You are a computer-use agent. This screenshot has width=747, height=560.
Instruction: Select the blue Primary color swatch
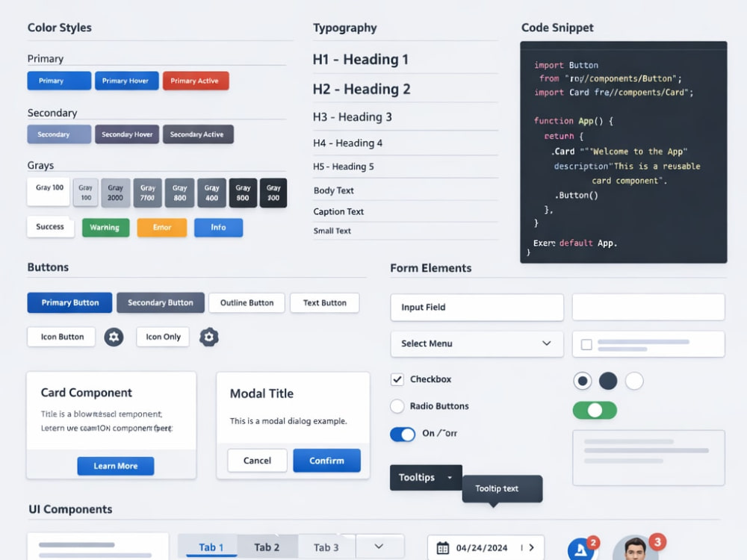(59, 81)
